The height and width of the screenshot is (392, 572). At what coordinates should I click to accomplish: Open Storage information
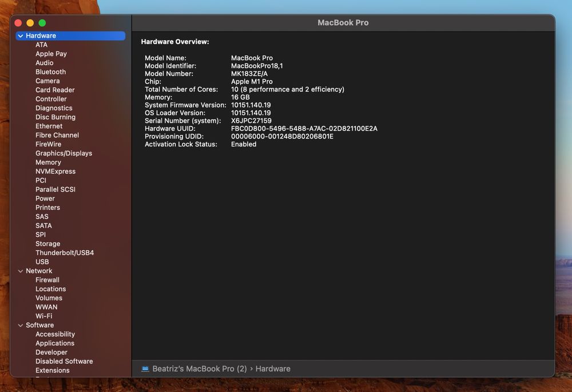pyautogui.click(x=48, y=244)
